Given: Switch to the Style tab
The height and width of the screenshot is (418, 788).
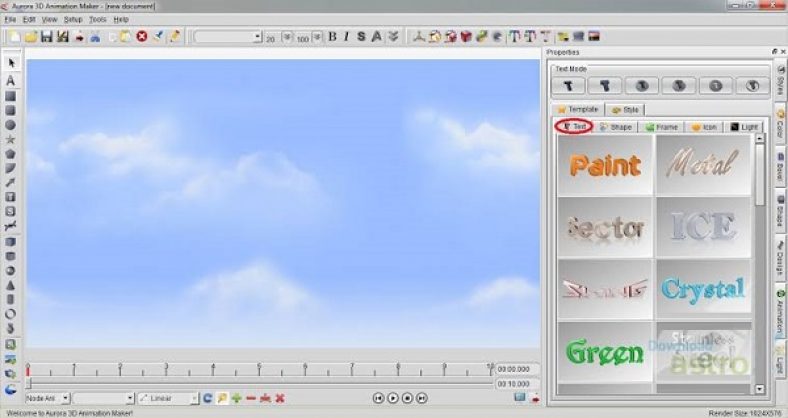Looking at the screenshot, I should (x=624, y=109).
